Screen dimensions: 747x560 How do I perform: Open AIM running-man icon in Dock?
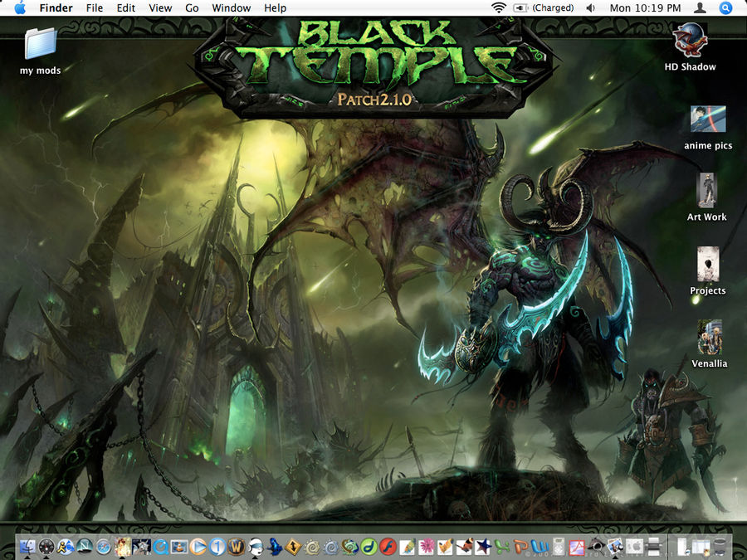(66, 548)
